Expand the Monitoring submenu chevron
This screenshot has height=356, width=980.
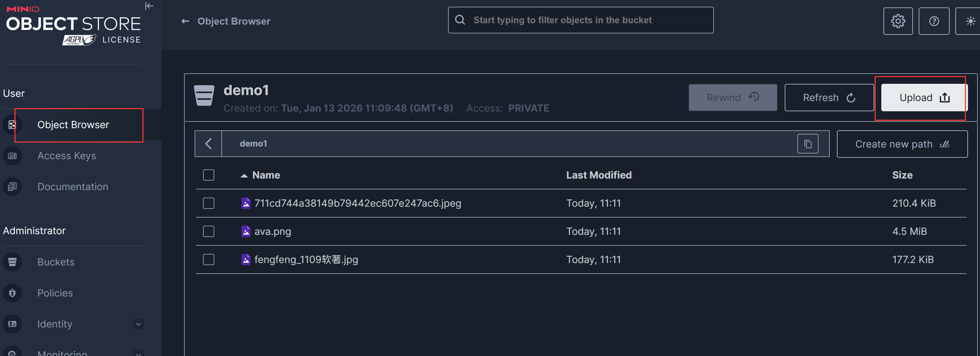[139, 353]
